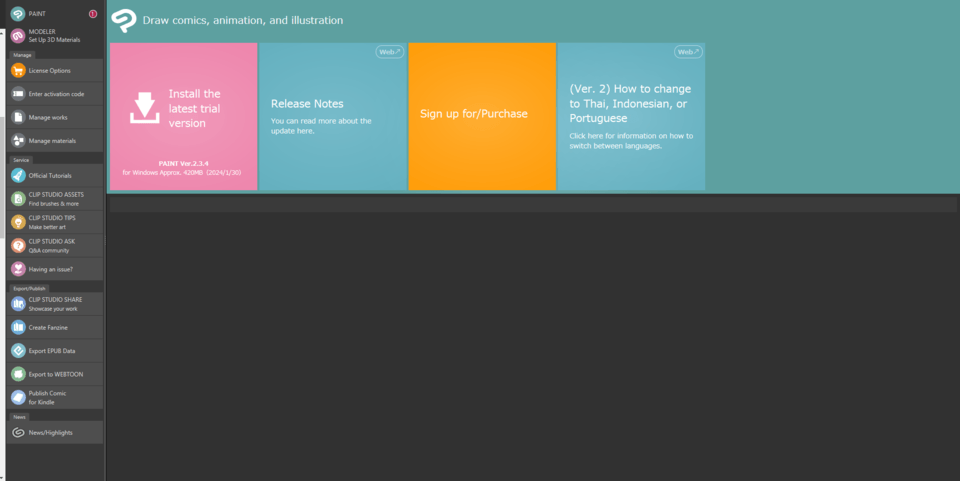
Task: Open How to change to Thai tile
Action: [631, 116]
